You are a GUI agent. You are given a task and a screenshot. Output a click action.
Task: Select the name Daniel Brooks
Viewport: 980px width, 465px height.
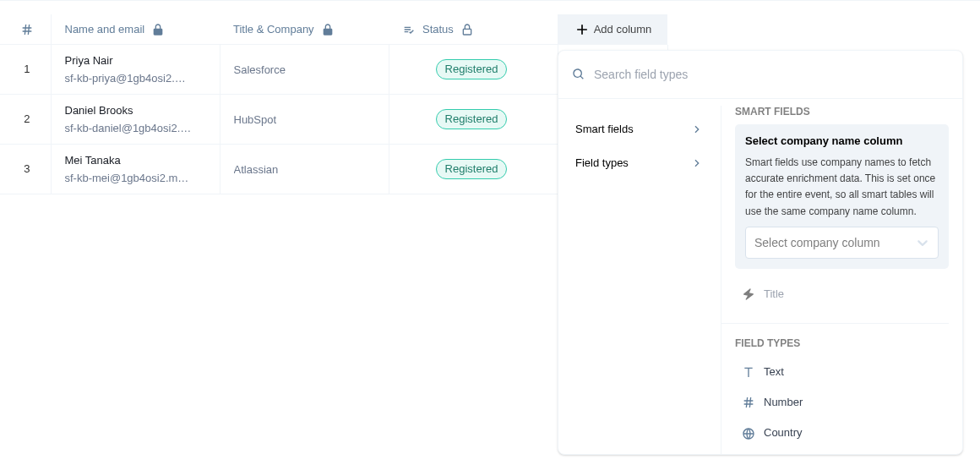pyautogui.click(x=99, y=111)
